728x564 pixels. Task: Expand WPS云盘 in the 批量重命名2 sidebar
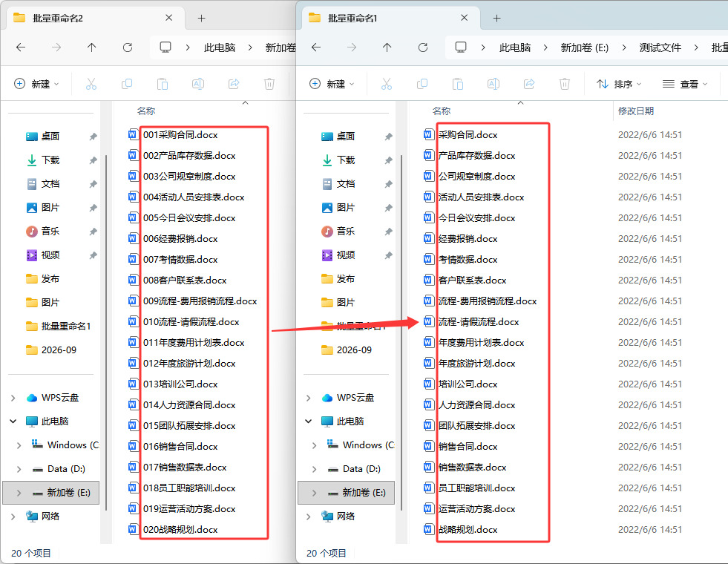pos(13,398)
